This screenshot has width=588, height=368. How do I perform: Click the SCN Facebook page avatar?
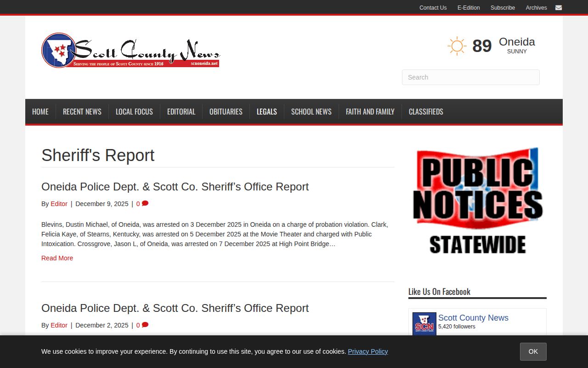coord(424,324)
